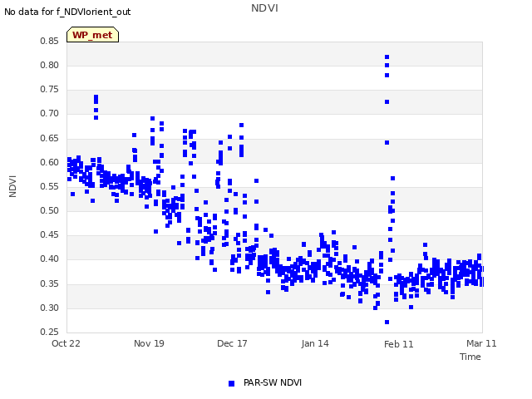Click the blue PAR-SW NDVI legend marker

[x=231, y=383]
